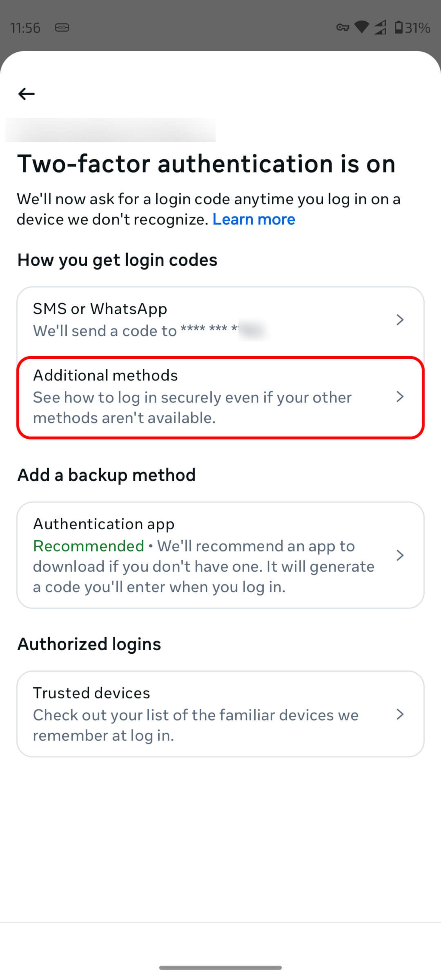The image size is (441, 980).
Task: Tap the cellular signal icon
Action: point(380,27)
